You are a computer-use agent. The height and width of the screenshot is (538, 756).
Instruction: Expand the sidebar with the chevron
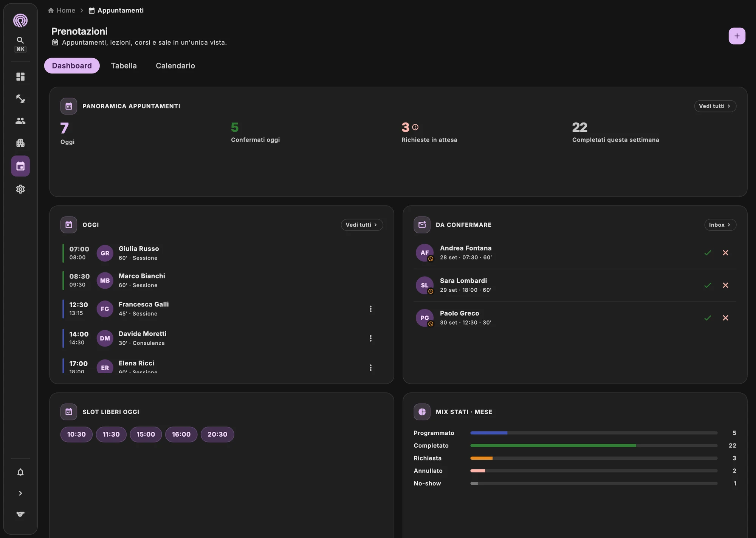[x=20, y=493]
